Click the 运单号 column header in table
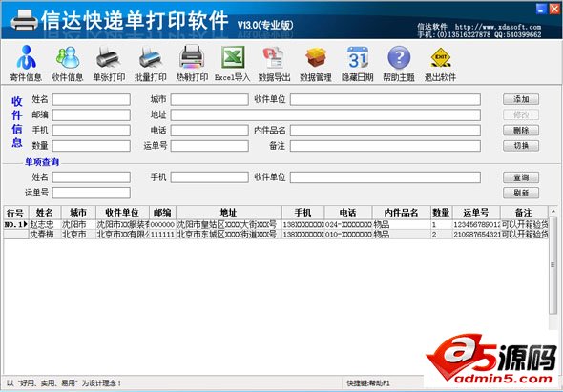The width and height of the screenshot is (563, 392). pyautogui.click(x=476, y=213)
